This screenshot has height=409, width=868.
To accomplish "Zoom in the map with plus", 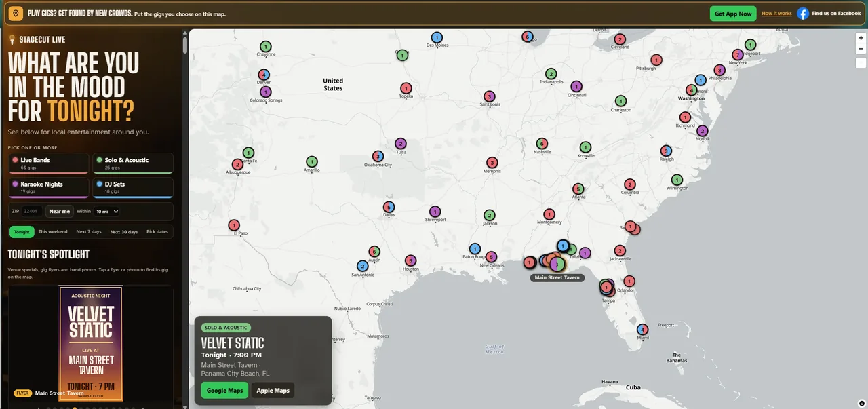I will click(861, 39).
